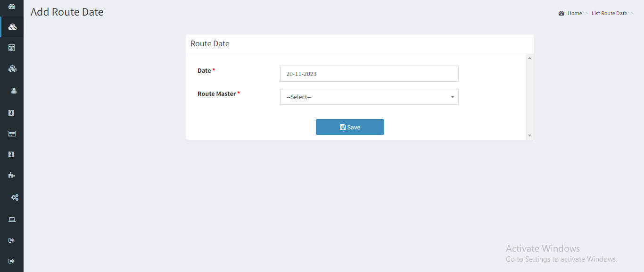The image size is (644, 272).
Task: Open the calculator icon in sidebar
Action: click(x=12, y=48)
